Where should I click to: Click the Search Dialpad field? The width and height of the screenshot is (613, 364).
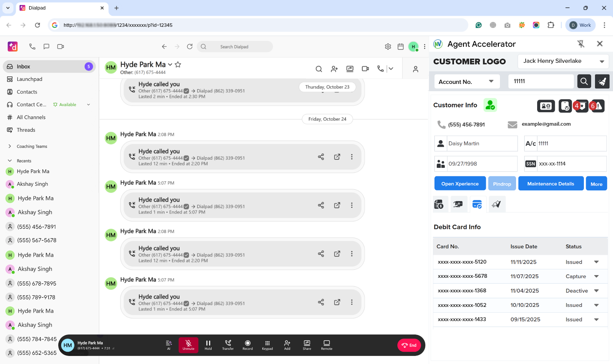235,47
